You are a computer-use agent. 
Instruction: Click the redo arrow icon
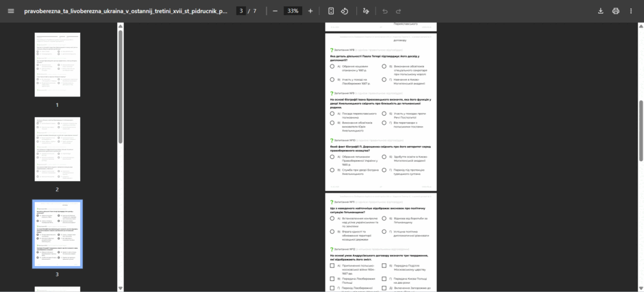click(399, 11)
